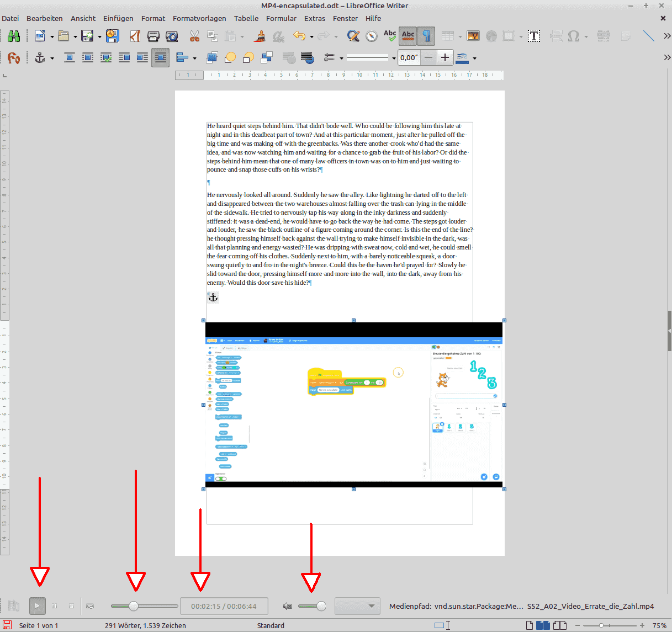Click the Undo arrow icon

click(x=299, y=36)
